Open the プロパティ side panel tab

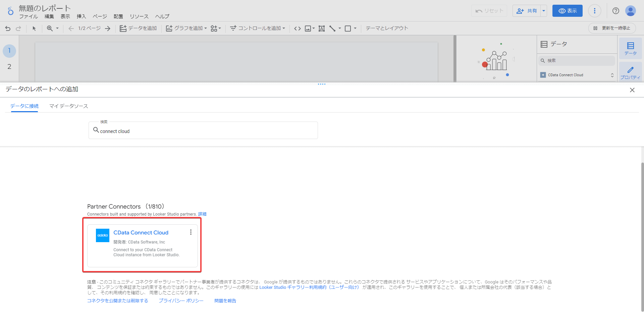pos(631,73)
